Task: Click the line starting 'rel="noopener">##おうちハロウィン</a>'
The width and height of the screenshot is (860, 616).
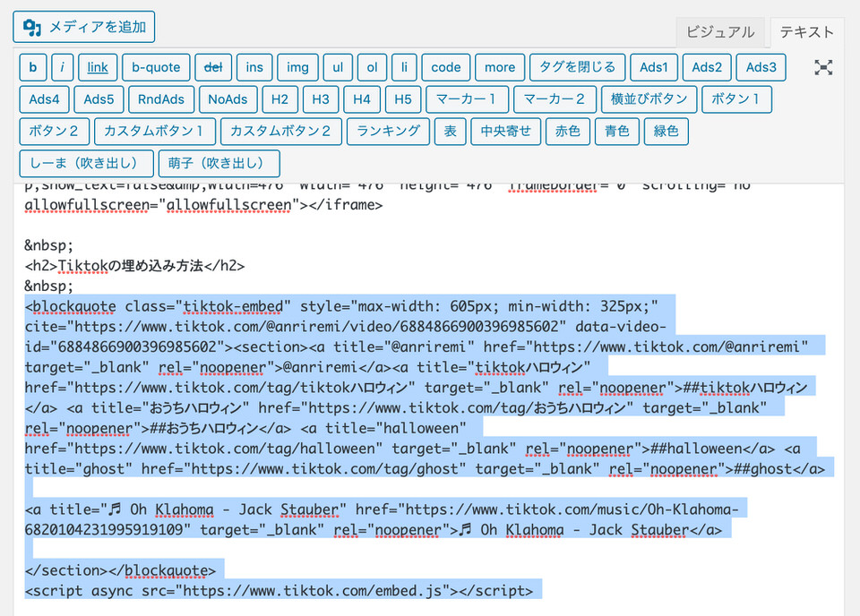Action: click(245, 429)
